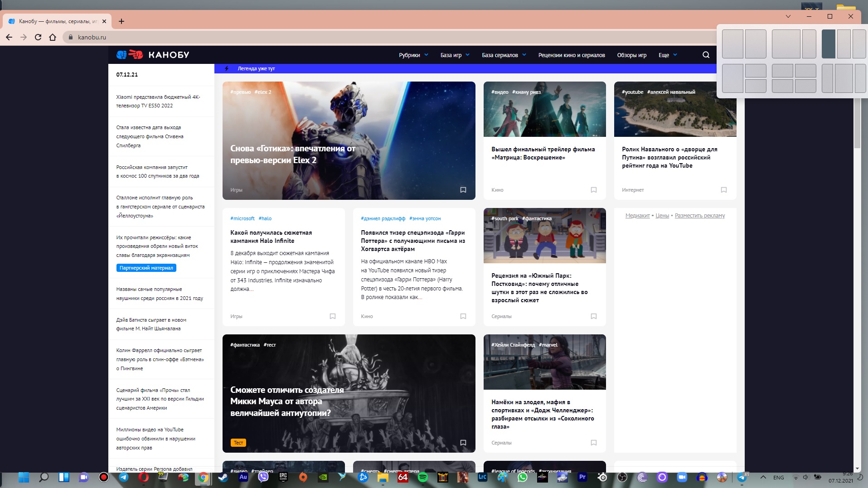Click the #halo tag link
Image resolution: width=868 pixels, height=488 pixels.
[x=265, y=218]
